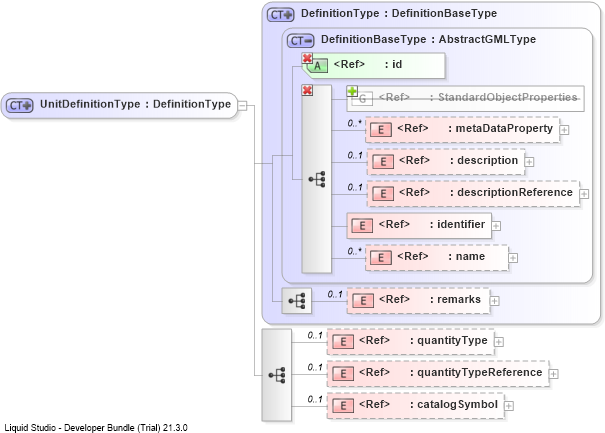Expand the quantityType element
605x433 pixels.
(499, 342)
